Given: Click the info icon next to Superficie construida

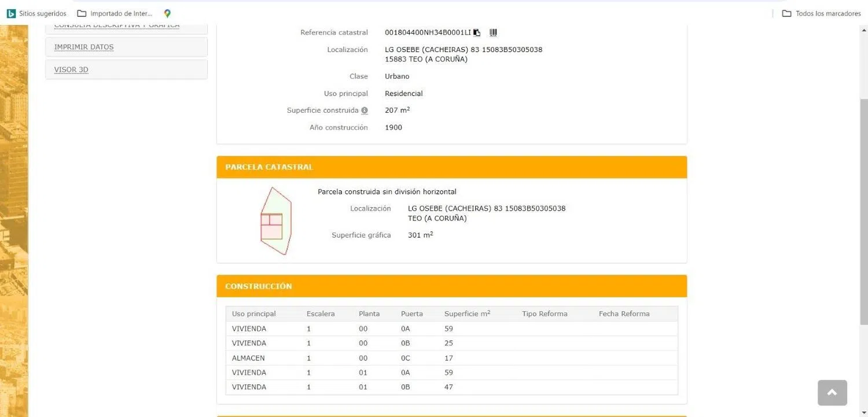Looking at the screenshot, I should 365,110.
